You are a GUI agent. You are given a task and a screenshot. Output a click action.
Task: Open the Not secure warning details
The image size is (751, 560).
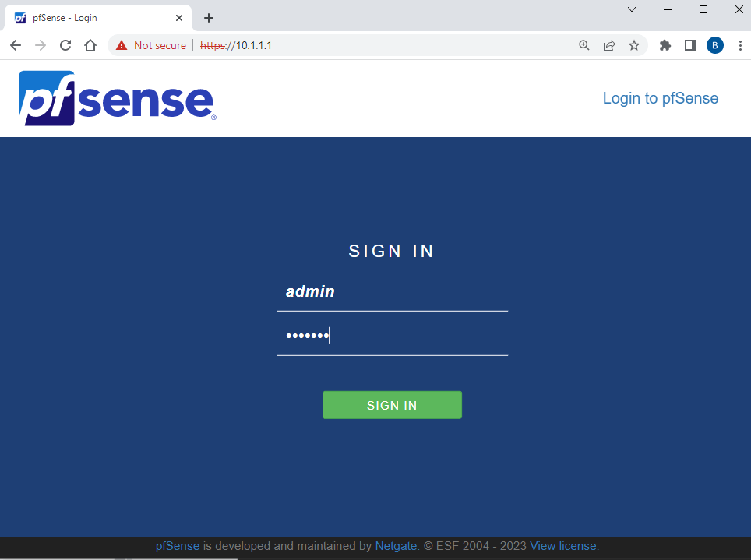tap(151, 45)
